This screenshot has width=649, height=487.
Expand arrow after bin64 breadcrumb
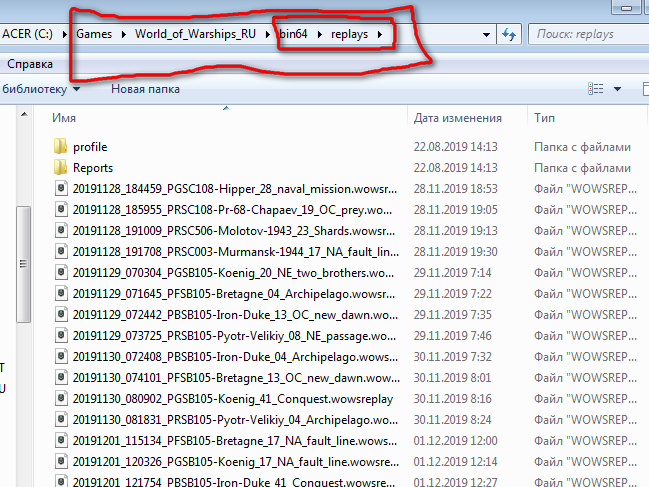319,34
